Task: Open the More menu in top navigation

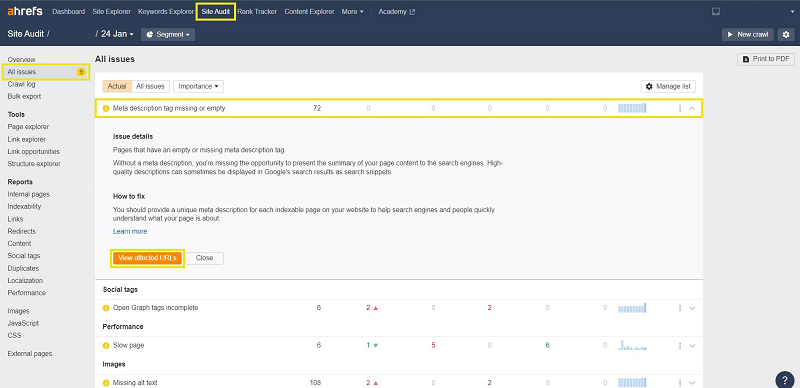Action: point(353,12)
